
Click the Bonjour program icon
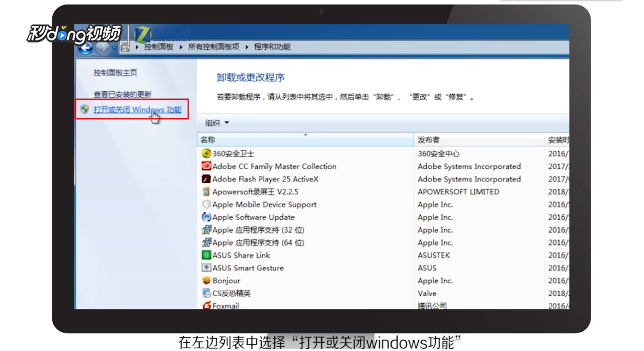coord(206,280)
